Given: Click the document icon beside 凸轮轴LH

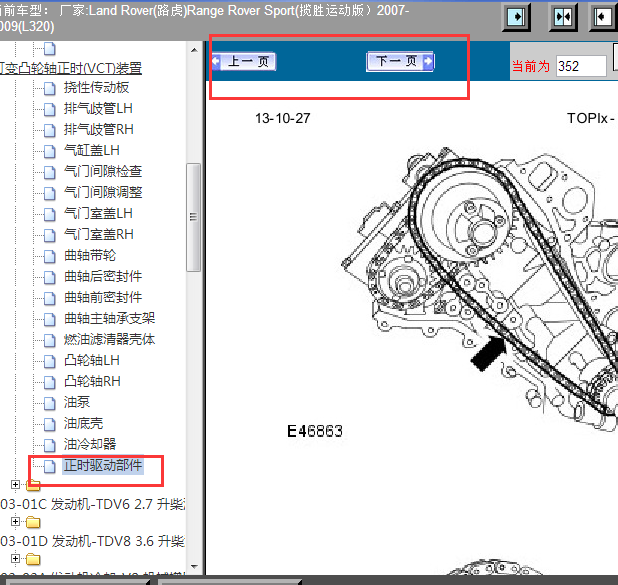Looking at the screenshot, I should pos(49,361).
